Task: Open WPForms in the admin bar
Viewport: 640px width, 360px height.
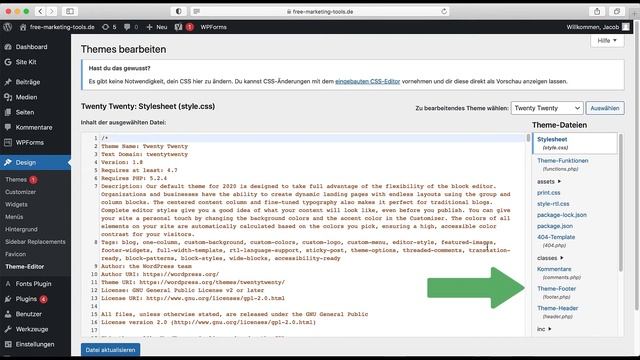Action: [x=213, y=27]
